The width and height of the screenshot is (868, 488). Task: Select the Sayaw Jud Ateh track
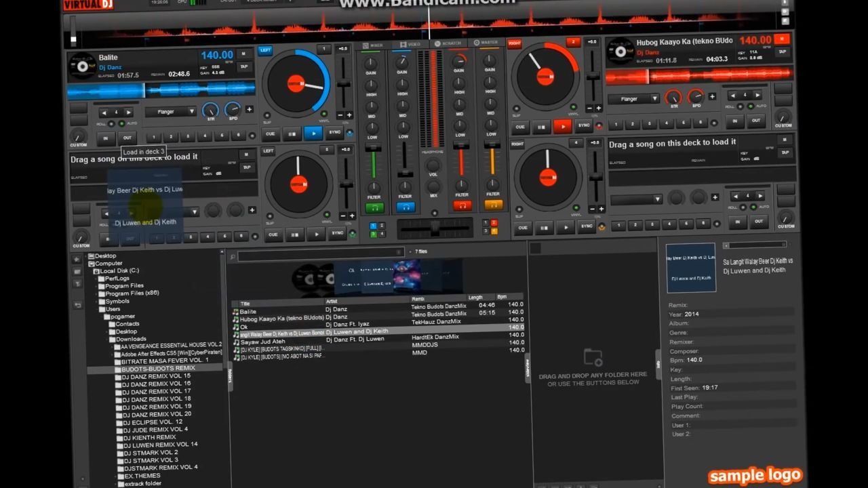click(x=262, y=342)
